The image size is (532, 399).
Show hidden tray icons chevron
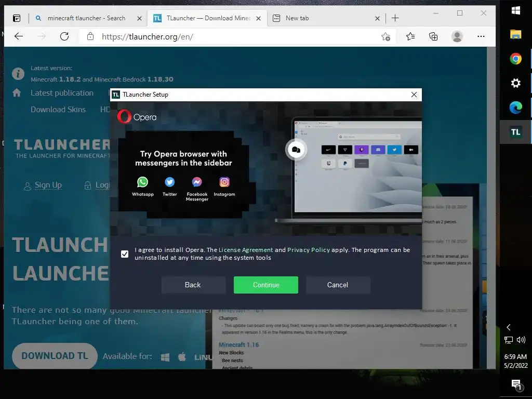tap(508, 327)
